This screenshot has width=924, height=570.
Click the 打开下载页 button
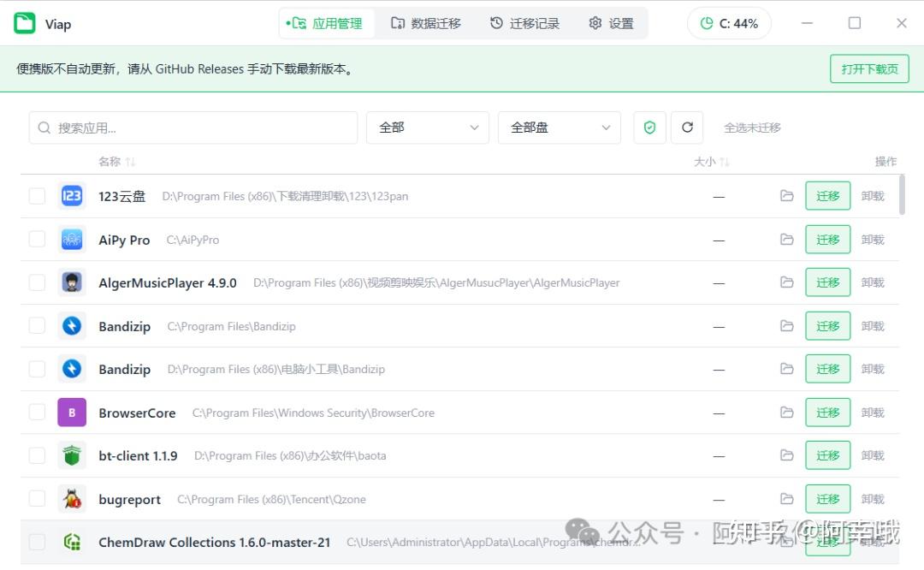click(869, 69)
